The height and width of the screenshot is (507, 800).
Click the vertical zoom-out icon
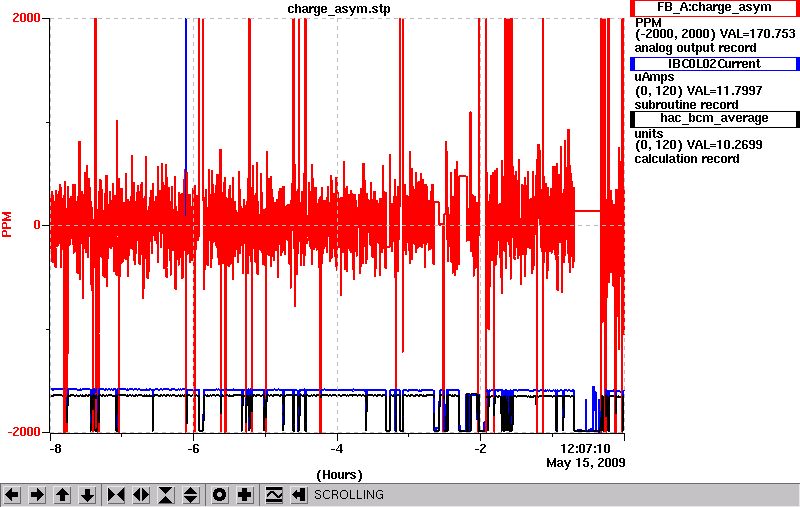tap(191, 495)
